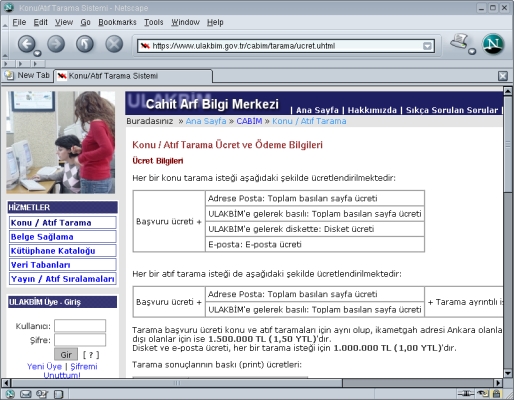Focus the Kullanıcı username input field
This screenshot has height=400, width=514.
click(x=80, y=326)
